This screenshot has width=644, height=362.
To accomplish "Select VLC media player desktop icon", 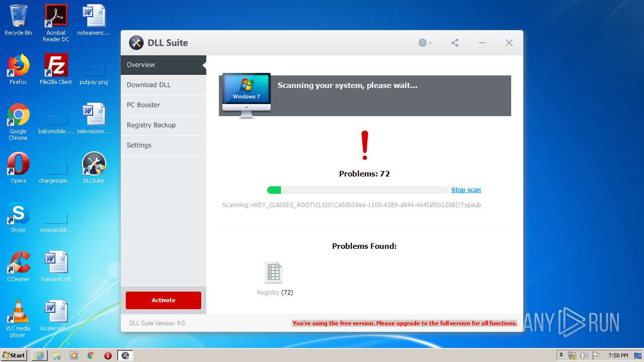I will (18, 319).
